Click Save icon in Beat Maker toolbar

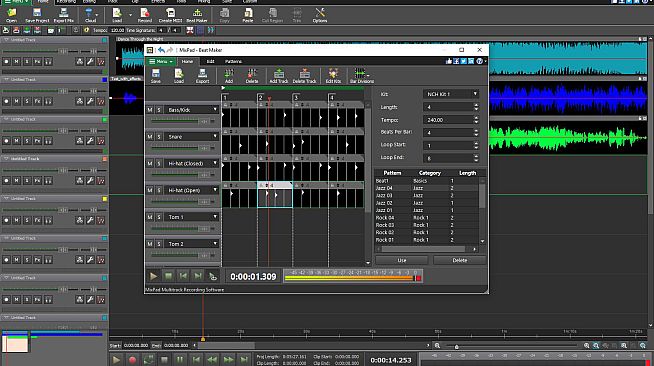pyautogui.click(x=156, y=76)
